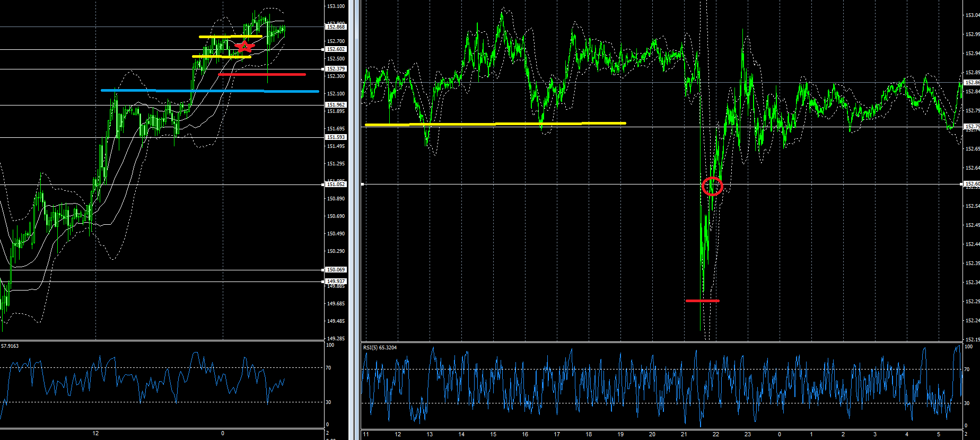
Task: Select the 151.052 price level label
Action: pos(336,184)
